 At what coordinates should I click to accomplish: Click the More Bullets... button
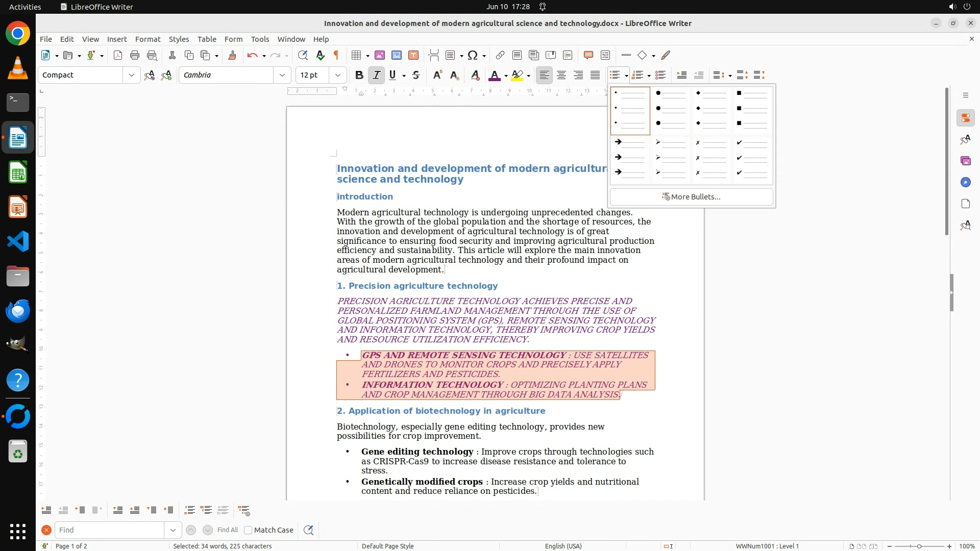tap(691, 197)
